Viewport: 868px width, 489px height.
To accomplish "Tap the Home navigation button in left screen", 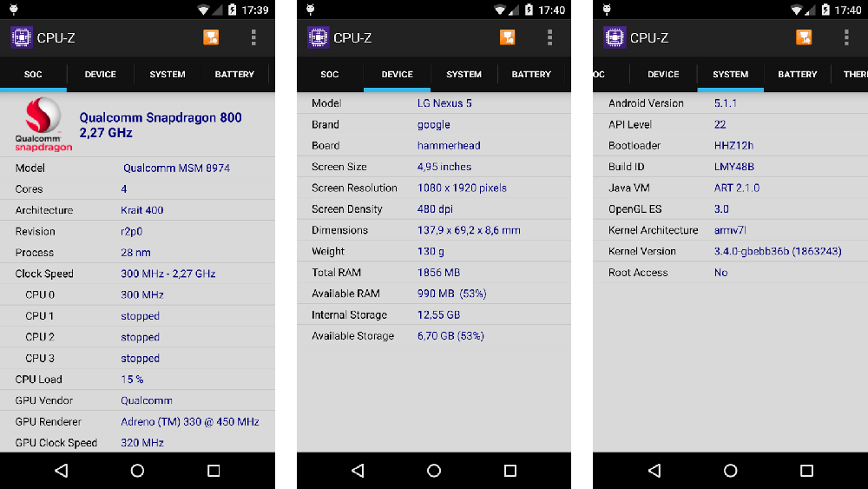I will click(x=137, y=471).
